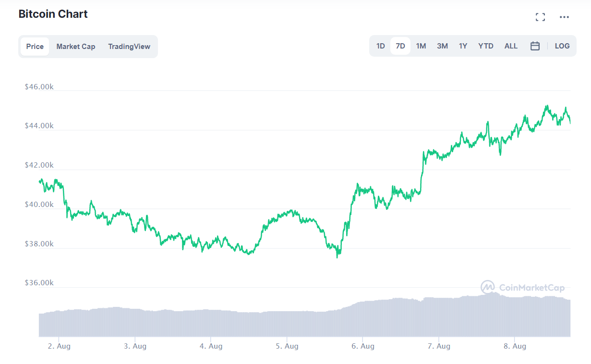Click the Bitcoin Chart title
Screen dimensions: 591x364
(53, 14)
